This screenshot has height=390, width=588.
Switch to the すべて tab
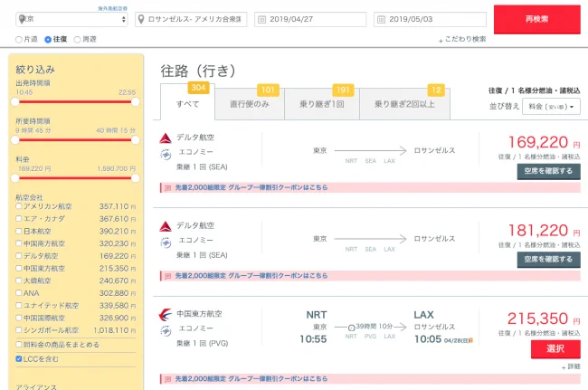click(x=187, y=104)
